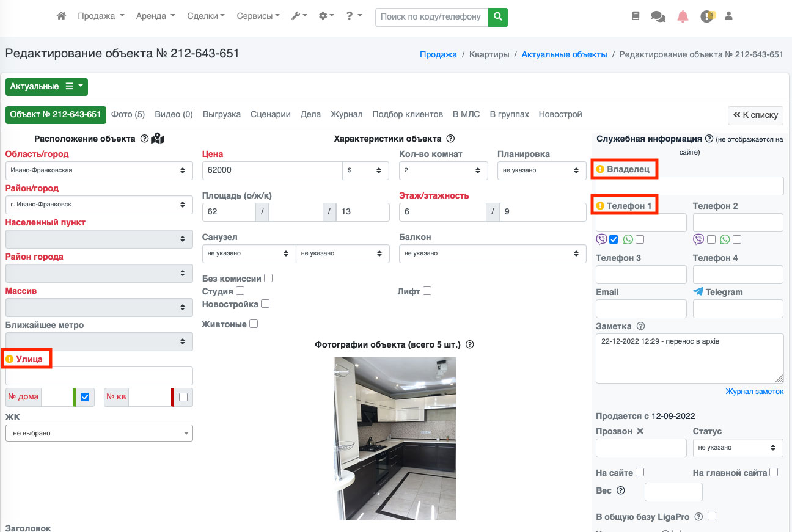
Task: Toggle the На сайте checkbox
Action: click(x=640, y=472)
